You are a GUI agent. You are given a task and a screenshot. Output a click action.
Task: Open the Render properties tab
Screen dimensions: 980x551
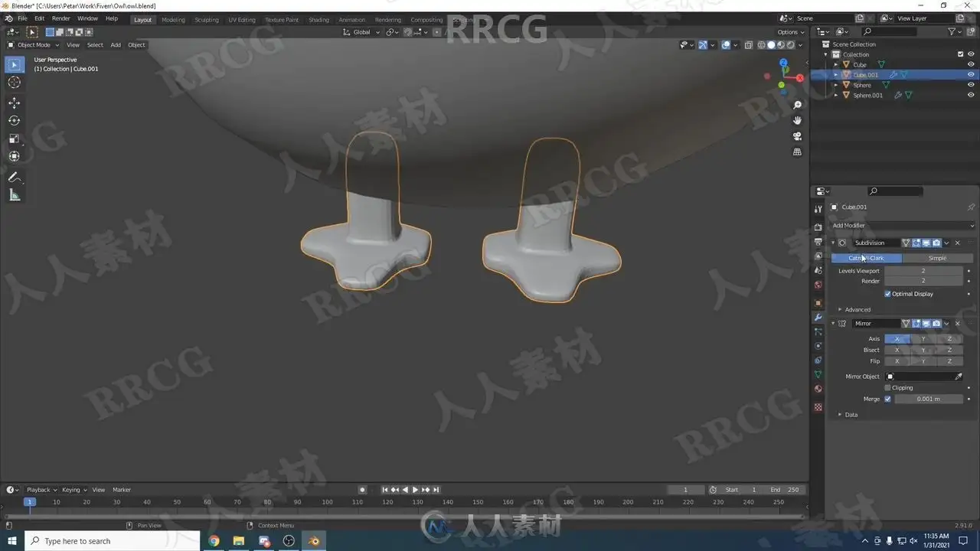click(x=818, y=227)
